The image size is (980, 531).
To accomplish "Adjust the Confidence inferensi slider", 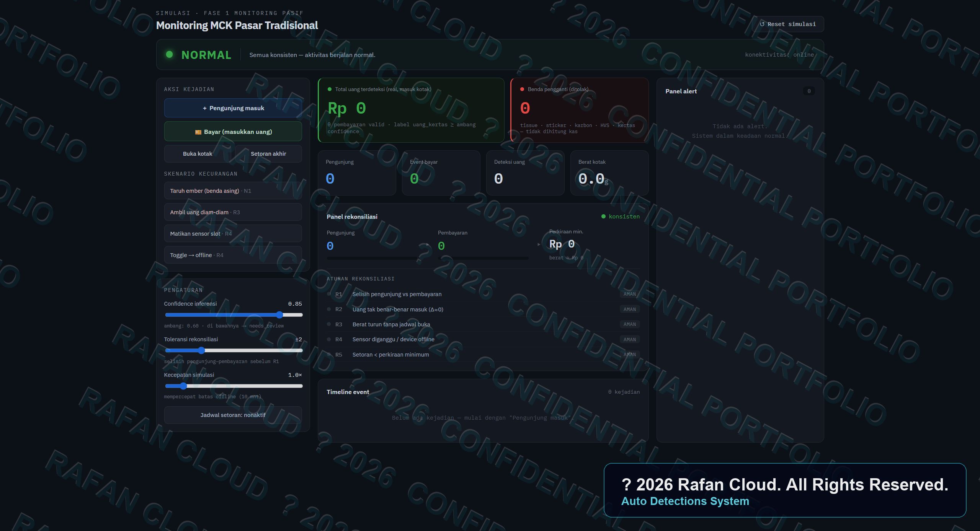I will tap(234, 315).
